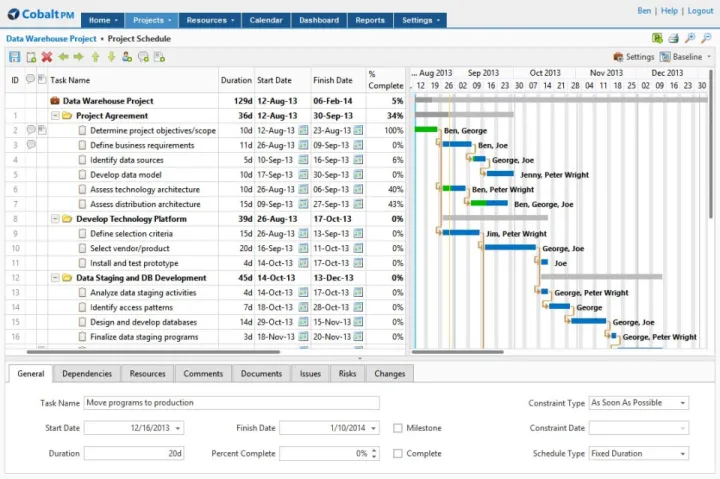The image size is (720, 479).
Task: Switch to the Risks tab
Action: [x=348, y=374]
